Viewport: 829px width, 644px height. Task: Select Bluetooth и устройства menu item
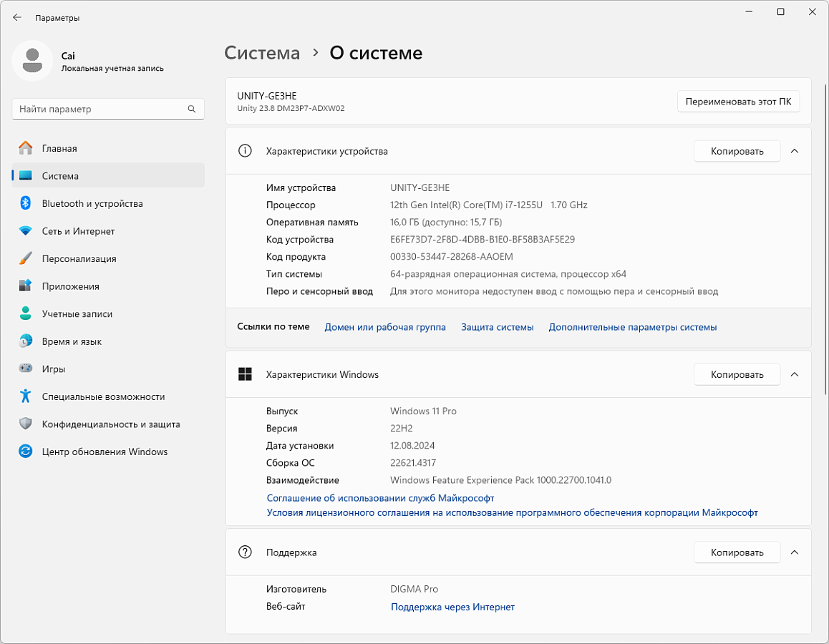pyautogui.click(x=108, y=203)
